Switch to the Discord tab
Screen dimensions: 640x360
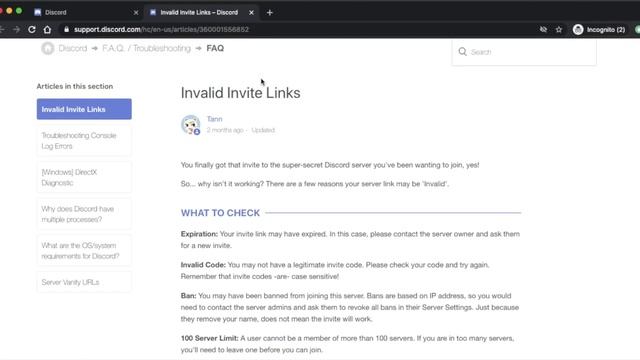(86, 13)
